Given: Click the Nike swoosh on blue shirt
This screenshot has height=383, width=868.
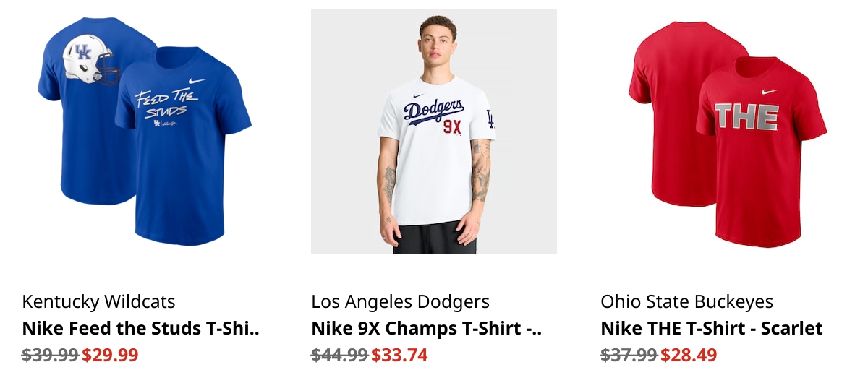Looking at the screenshot, I should 197,82.
